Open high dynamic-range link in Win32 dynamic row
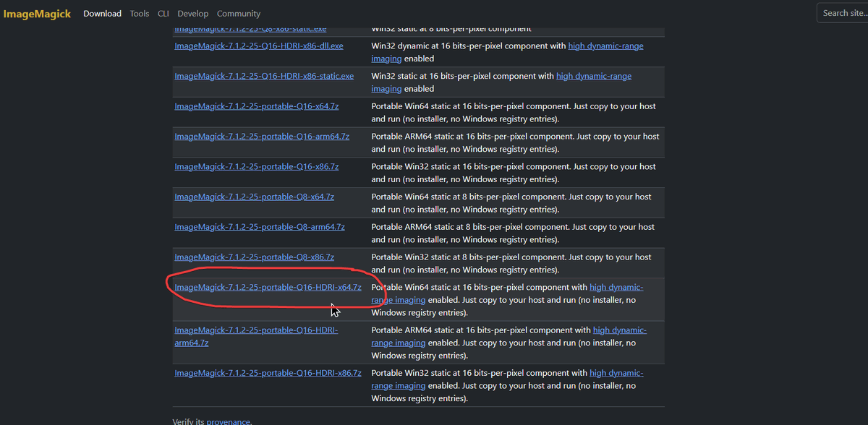 [605, 46]
